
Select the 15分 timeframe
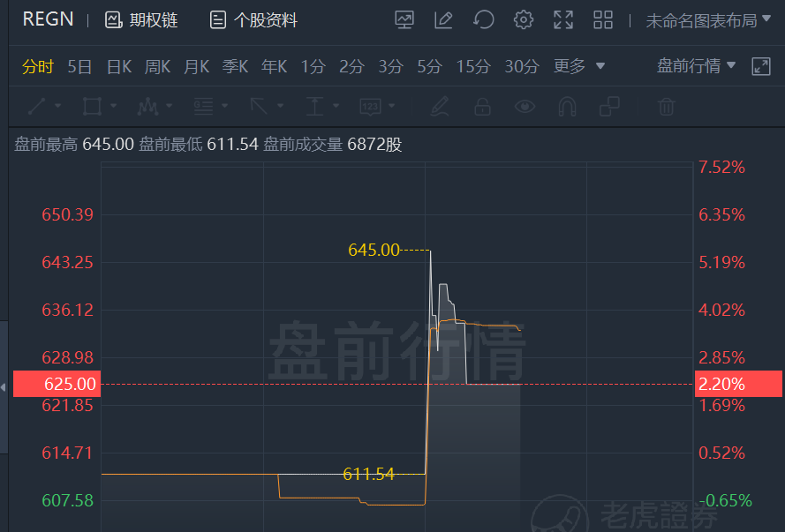[473, 66]
